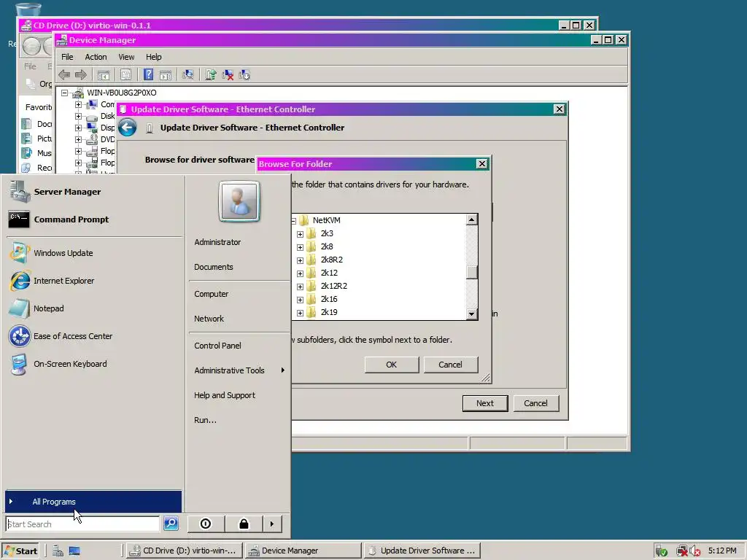
Task: Switch to Device Manager taskbar button
Action: tap(303, 551)
